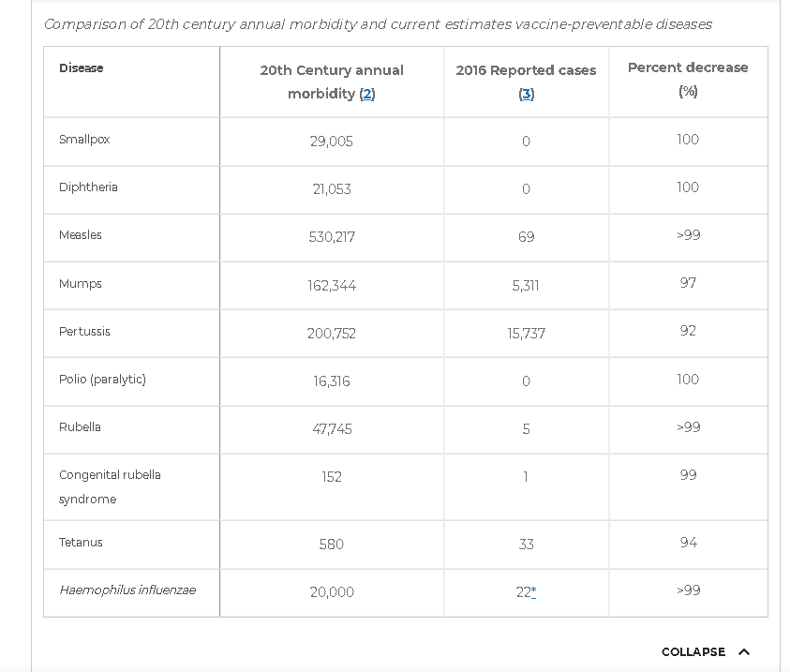Select the Diphtheria row label
Viewport: 790px width, 672px height.
point(88,187)
